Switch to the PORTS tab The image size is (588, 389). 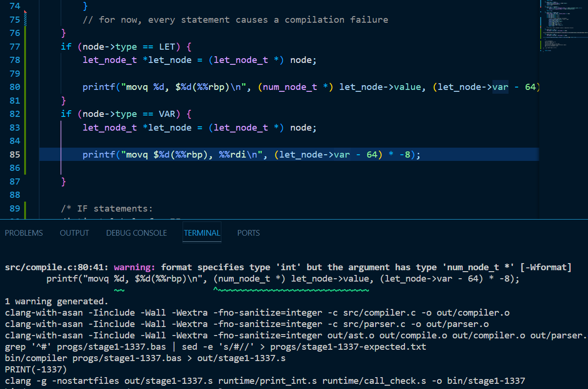point(248,233)
